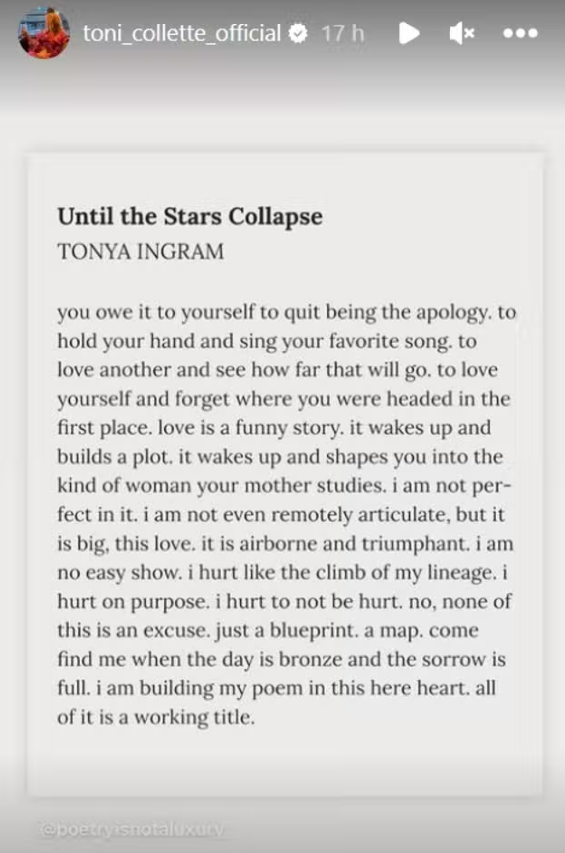Image resolution: width=565 pixels, height=853 pixels.
Task: Click the blank margin below the poem card text
Action: [x=285, y=762]
